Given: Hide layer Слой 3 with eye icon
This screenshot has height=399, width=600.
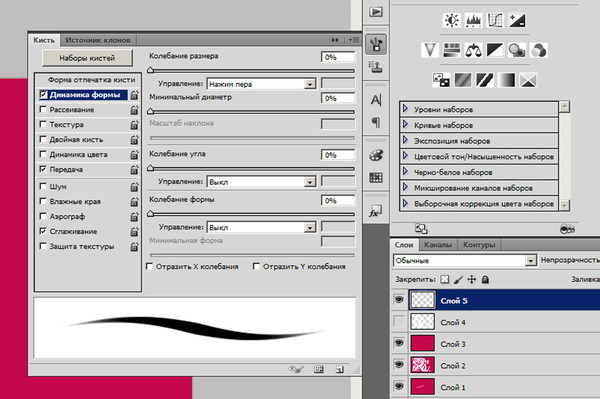Looking at the screenshot, I should point(399,343).
